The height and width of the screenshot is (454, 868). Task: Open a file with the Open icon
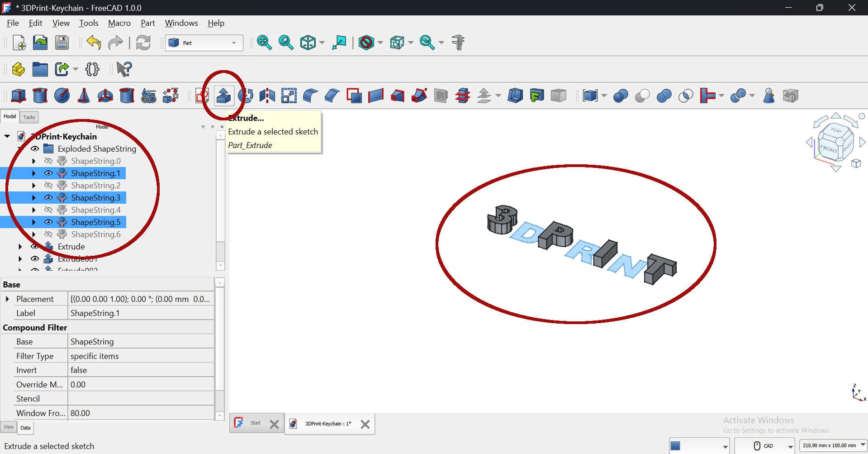(x=40, y=43)
